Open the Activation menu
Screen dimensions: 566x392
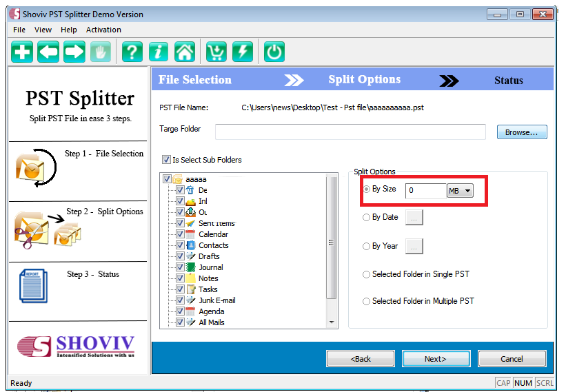pos(103,30)
